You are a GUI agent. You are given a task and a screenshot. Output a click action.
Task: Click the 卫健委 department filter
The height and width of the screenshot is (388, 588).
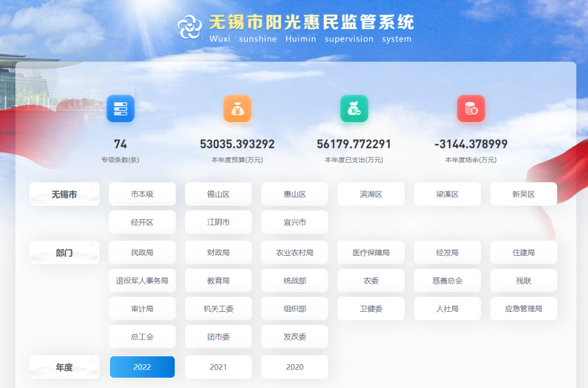[x=371, y=308]
